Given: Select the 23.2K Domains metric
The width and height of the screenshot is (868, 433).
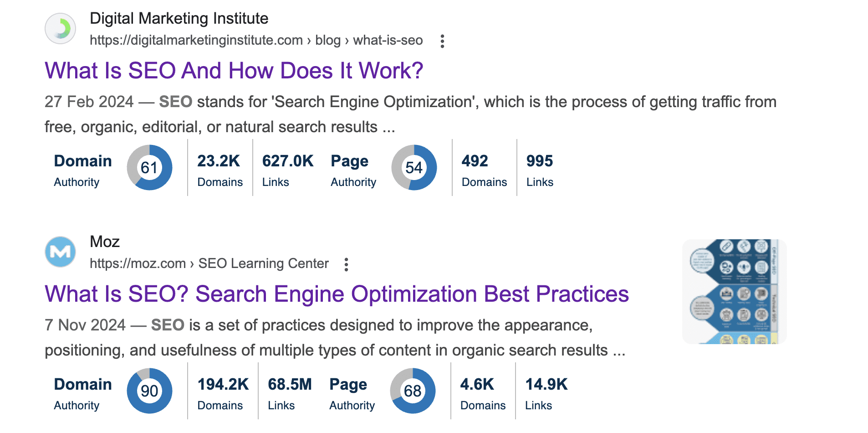Looking at the screenshot, I should tap(220, 169).
